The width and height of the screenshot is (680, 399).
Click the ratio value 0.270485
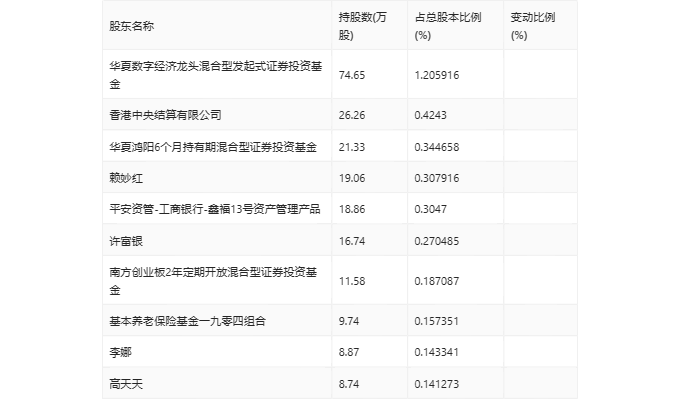tap(437, 241)
